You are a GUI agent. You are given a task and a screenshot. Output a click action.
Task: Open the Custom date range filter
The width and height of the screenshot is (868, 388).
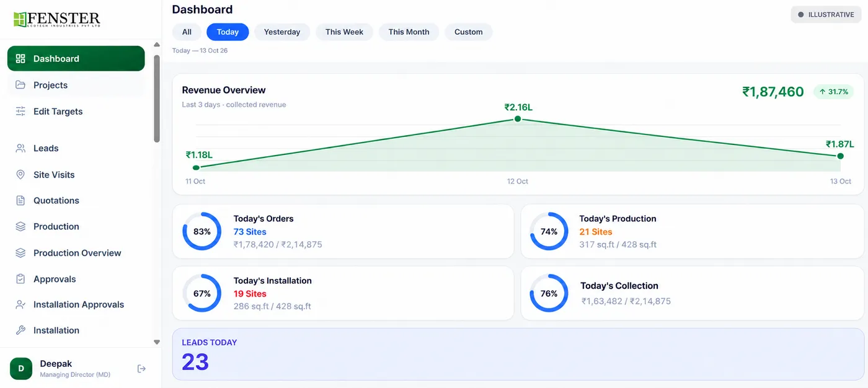pyautogui.click(x=469, y=32)
